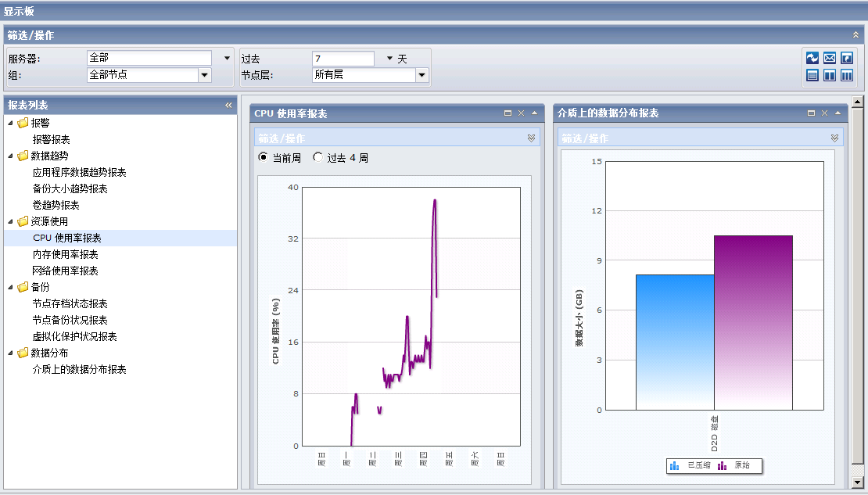Image resolution: width=868 pixels, height=495 pixels.
Task: Switch to single-column layout icon
Action: [812, 76]
